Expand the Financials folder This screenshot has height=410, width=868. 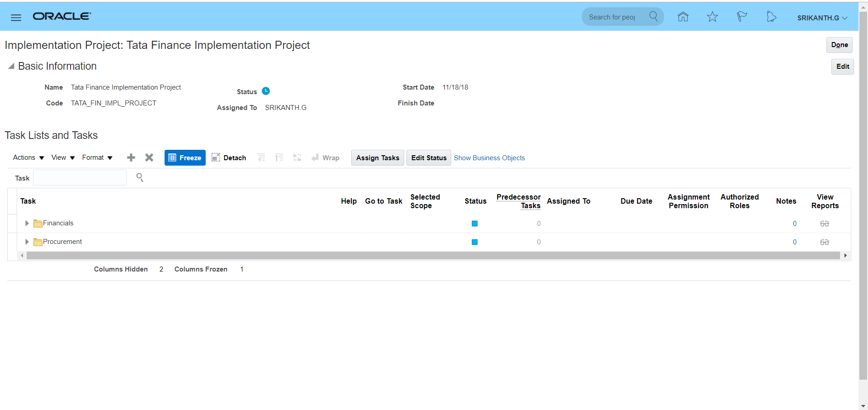27,223
